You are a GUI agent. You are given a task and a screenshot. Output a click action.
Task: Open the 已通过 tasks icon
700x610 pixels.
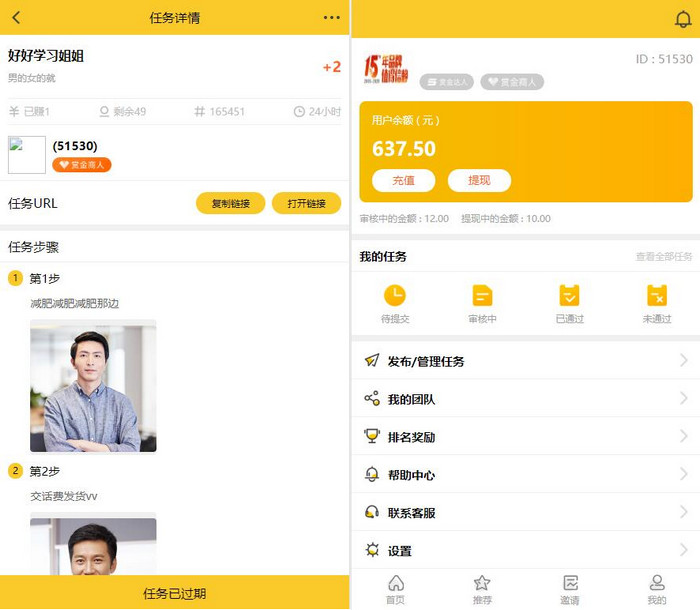(569, 295)
